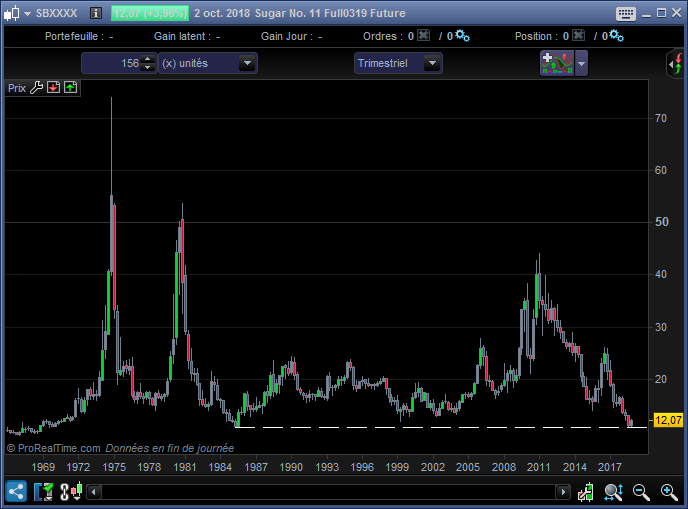Click the draw-on-candlestick pencil icon
The height and width of the screenshot is (509, 688).
tap(586, 492)
